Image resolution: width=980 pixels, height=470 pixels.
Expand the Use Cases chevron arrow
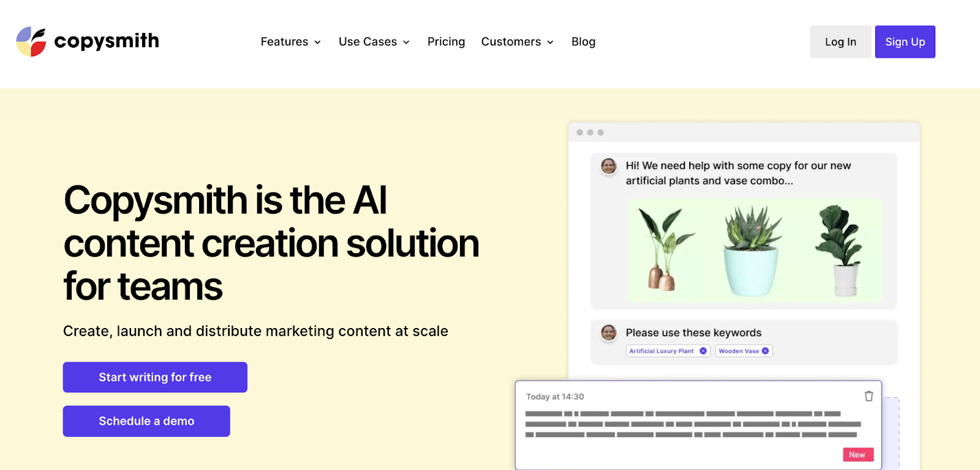point(406,42)
